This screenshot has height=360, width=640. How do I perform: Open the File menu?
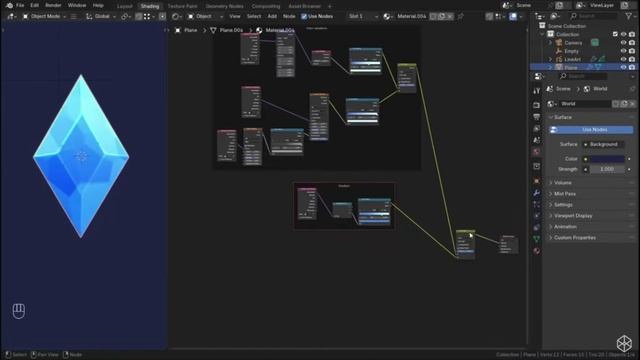click(x=20, y=6)
